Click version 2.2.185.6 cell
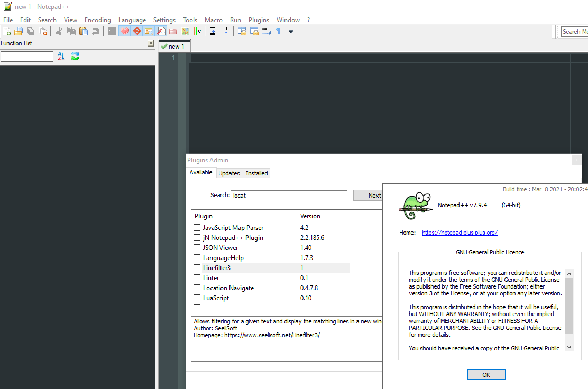Screen dimensions: 588x389 pyautogui.click(x=313, y=238)
